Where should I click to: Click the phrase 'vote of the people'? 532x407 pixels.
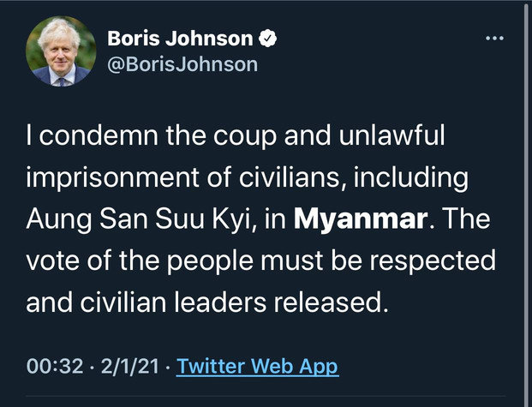tap(140, 261)
